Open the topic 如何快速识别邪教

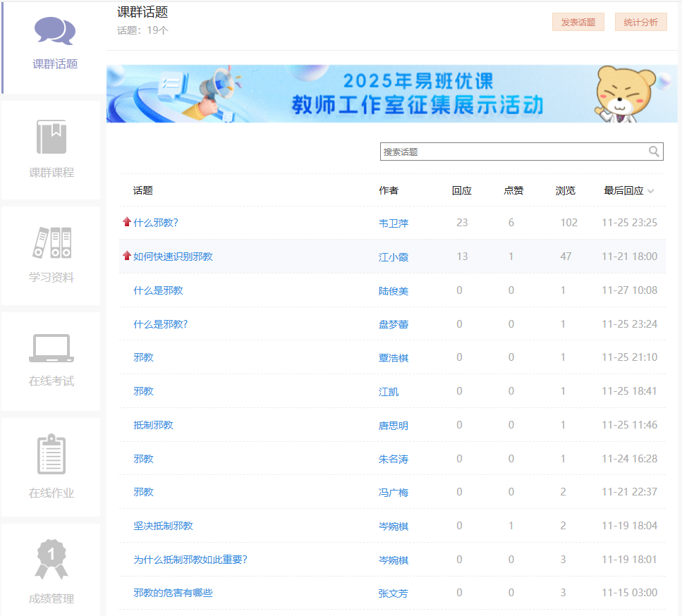click(173, 257)
